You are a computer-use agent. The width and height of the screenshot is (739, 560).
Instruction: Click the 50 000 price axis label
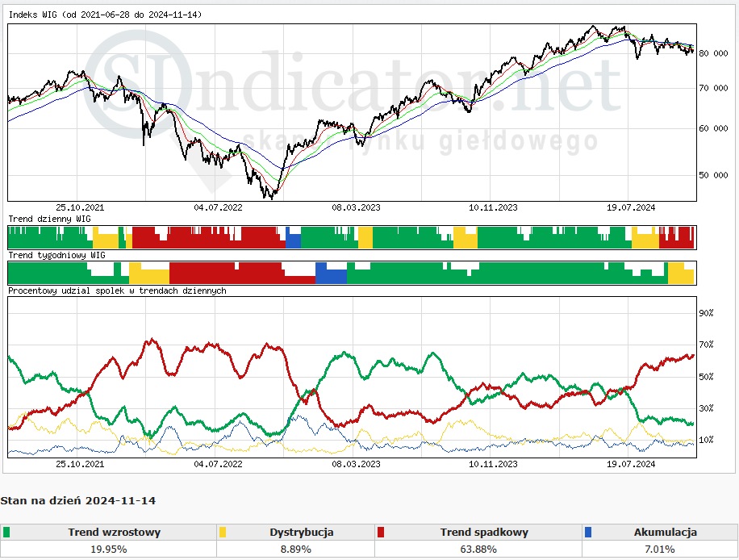(x=713, y=175)
